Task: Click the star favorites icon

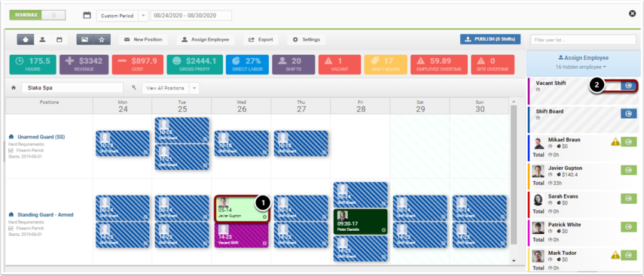Action: click(102, 40)
